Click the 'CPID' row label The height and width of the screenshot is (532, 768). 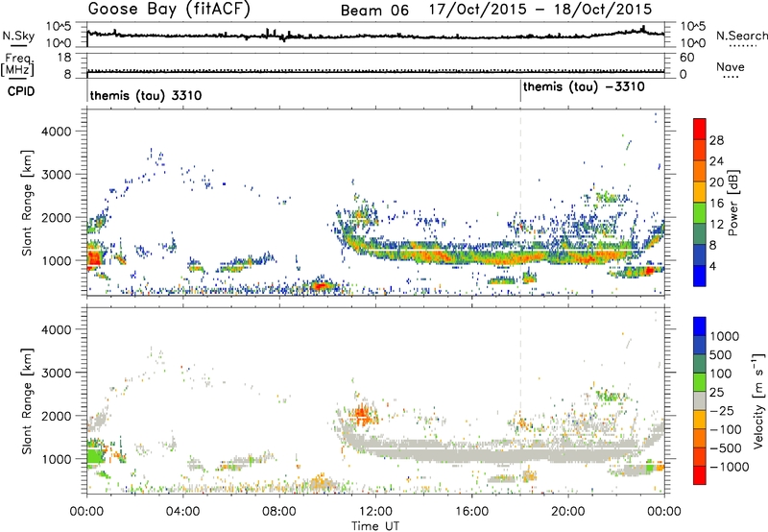click(21, 91)
